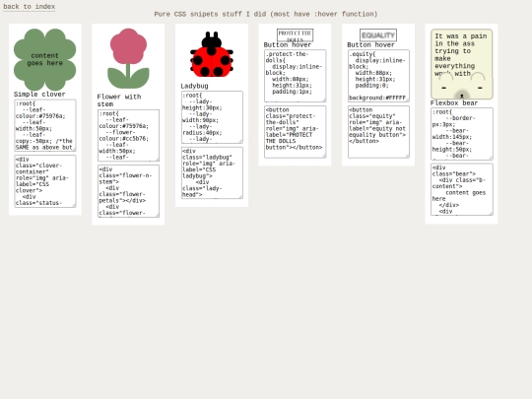Click the 'Flexbox bear' label

pyautogui.click(x=454, y=102)
